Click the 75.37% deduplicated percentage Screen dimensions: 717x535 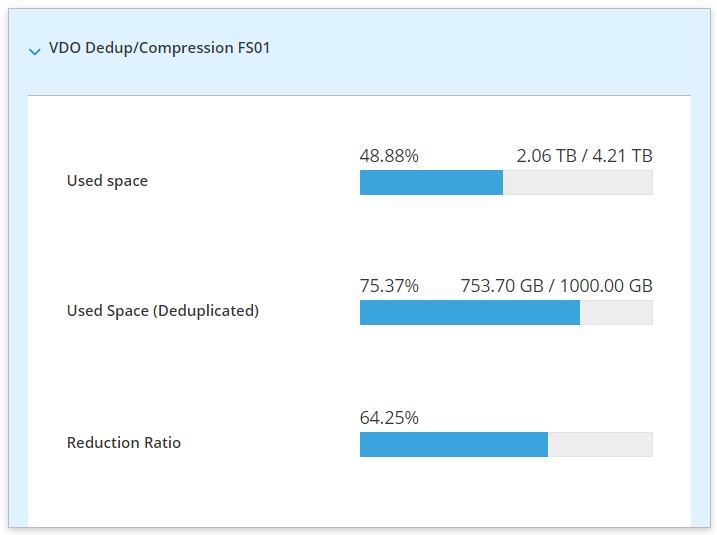click(389, 286)
